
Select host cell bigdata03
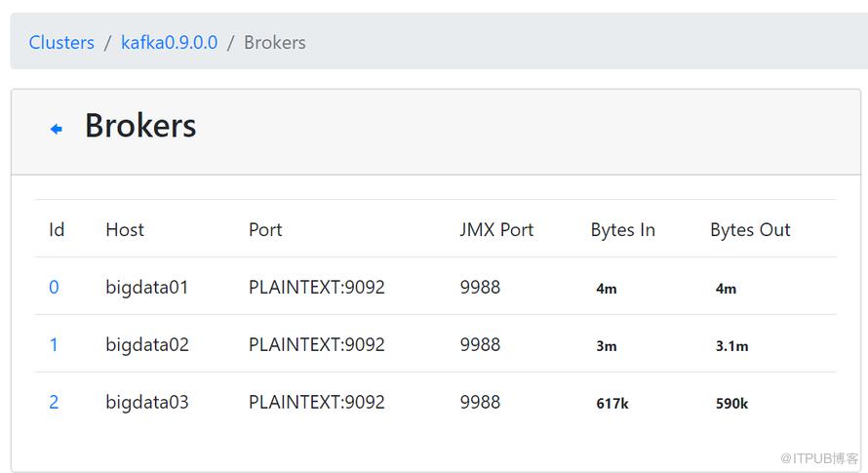147,403
